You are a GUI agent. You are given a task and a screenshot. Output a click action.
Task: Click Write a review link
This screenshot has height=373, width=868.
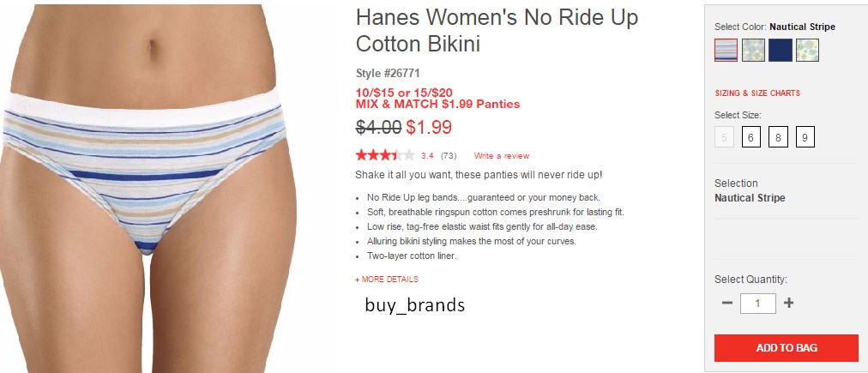point(502,156)
